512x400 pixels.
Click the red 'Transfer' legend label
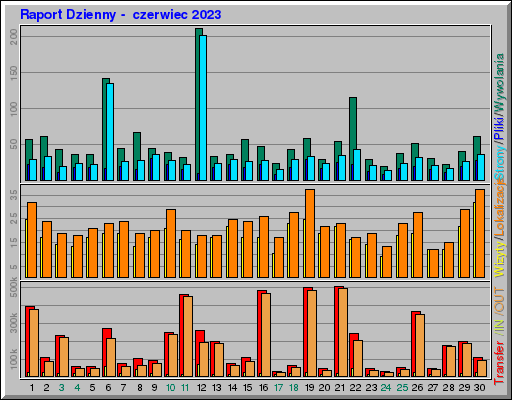click(x=499, y=362)
